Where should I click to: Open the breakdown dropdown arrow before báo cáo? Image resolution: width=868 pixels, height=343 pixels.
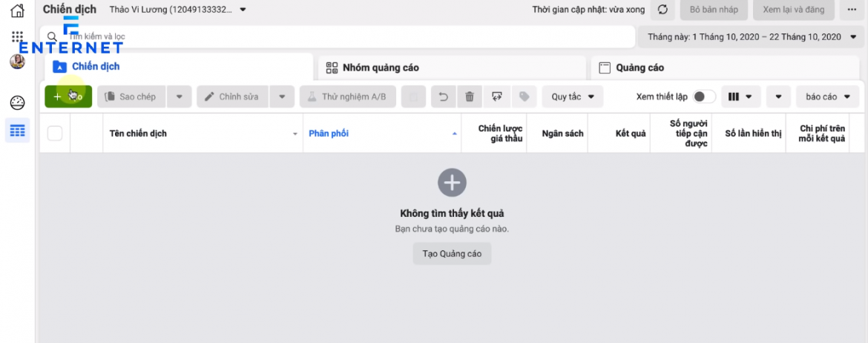point(778,97)
